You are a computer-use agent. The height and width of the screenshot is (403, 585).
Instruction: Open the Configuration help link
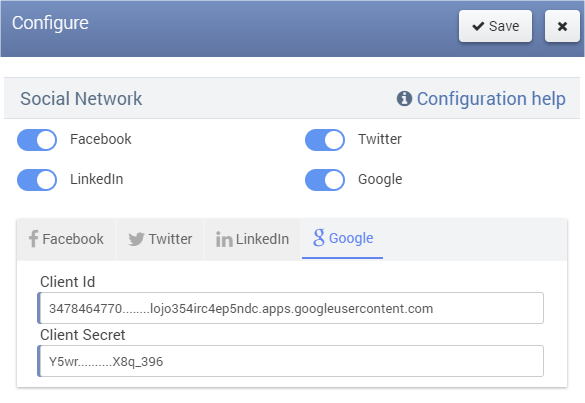(491, 99)
